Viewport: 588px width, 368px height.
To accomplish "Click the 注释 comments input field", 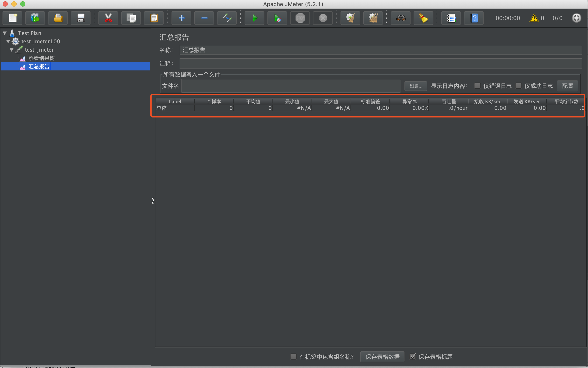I will (x=380, y=63).
